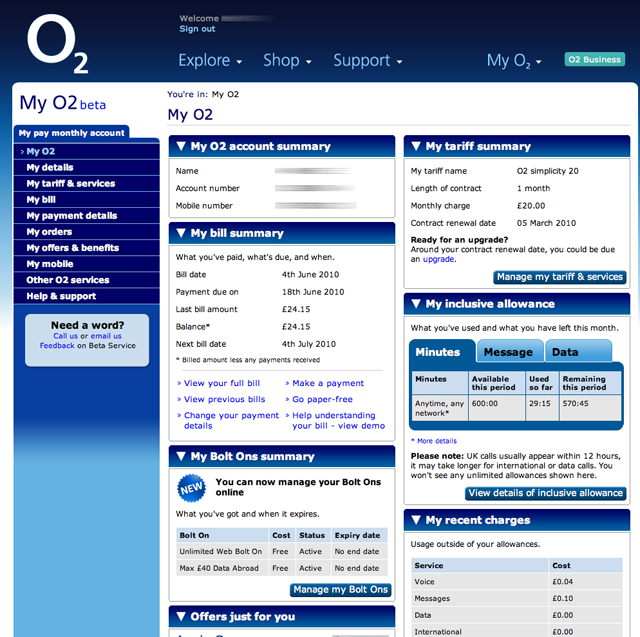This screenshot has height=637, width=640.
Task: Switch to the Minutes allowance tab
Action: point(442,352)
